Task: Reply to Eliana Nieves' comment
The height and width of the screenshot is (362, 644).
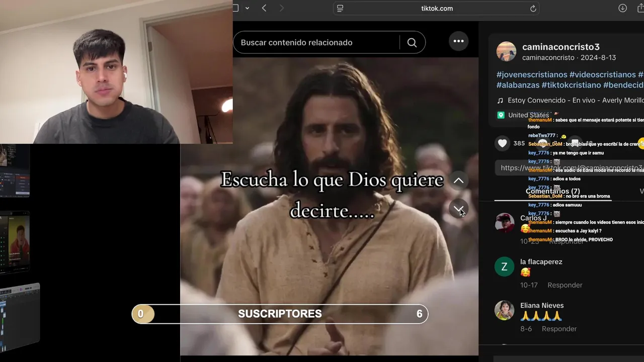Action: 559,329
